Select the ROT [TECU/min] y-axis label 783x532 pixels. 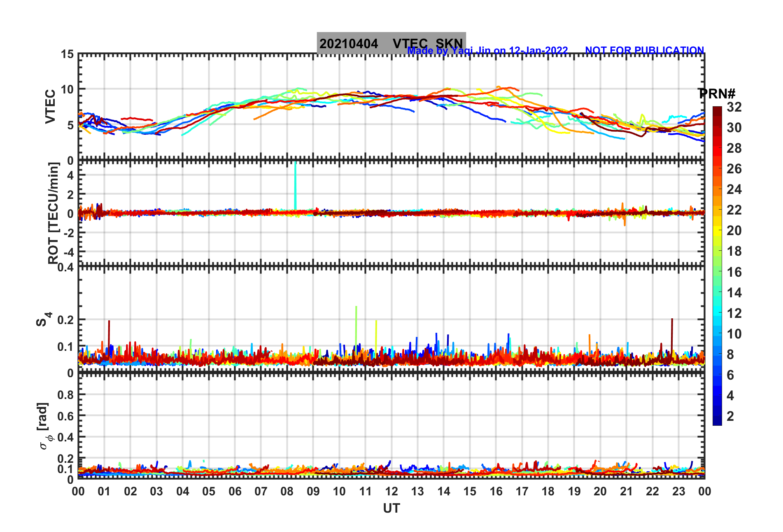coord(54,212)
